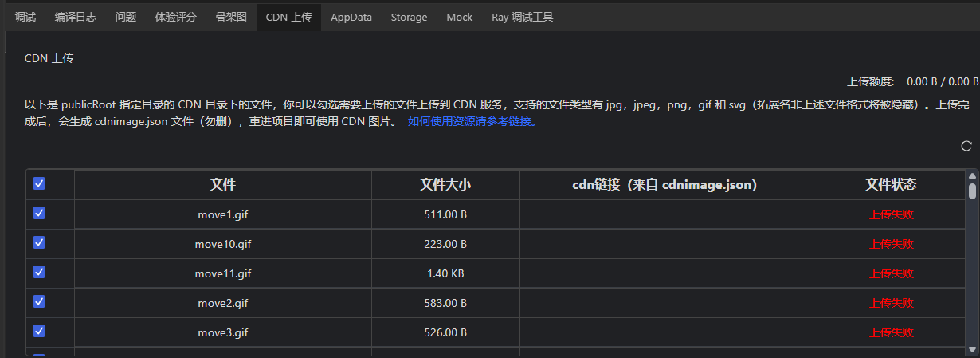The height and width of the screenshot is (358, 980).
Task: Click the 上传失败 status for move2.gif
Action: (892, 303)
